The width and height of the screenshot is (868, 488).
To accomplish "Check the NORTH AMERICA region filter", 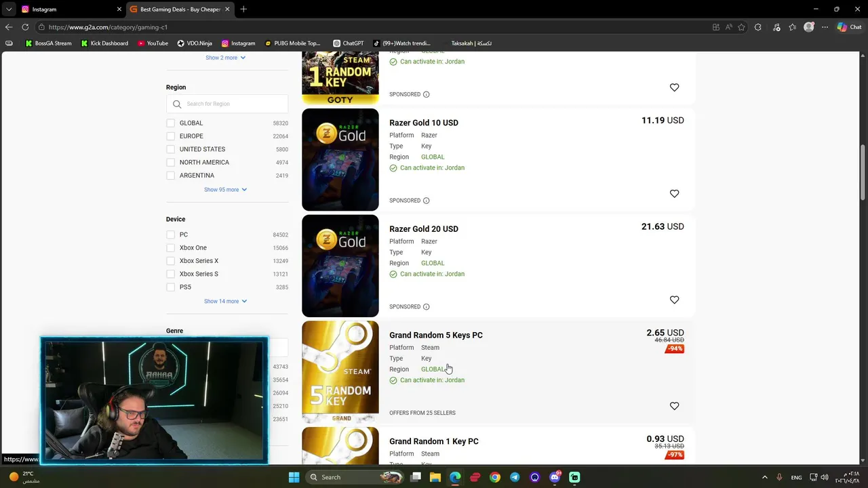I will click(x=171, y=163).
